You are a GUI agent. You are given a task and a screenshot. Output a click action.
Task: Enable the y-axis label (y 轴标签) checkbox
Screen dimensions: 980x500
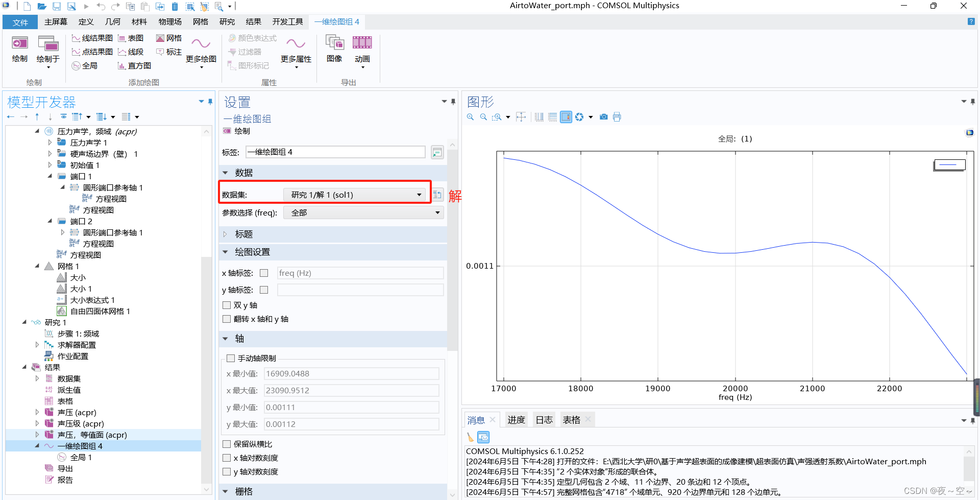coord(264,290)
